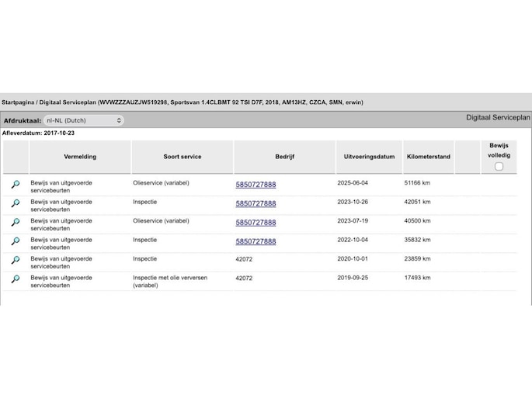The height and width of the screenshot is (398, 532).
Task: Click the Soort service column header
Action: (183, 157)
